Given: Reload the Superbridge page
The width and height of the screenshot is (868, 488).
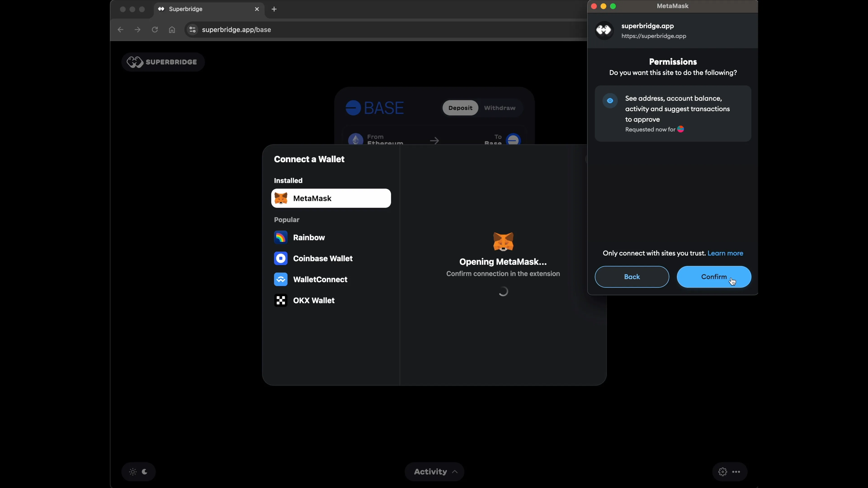Looking at the screenshot, I should coord(155,30).
